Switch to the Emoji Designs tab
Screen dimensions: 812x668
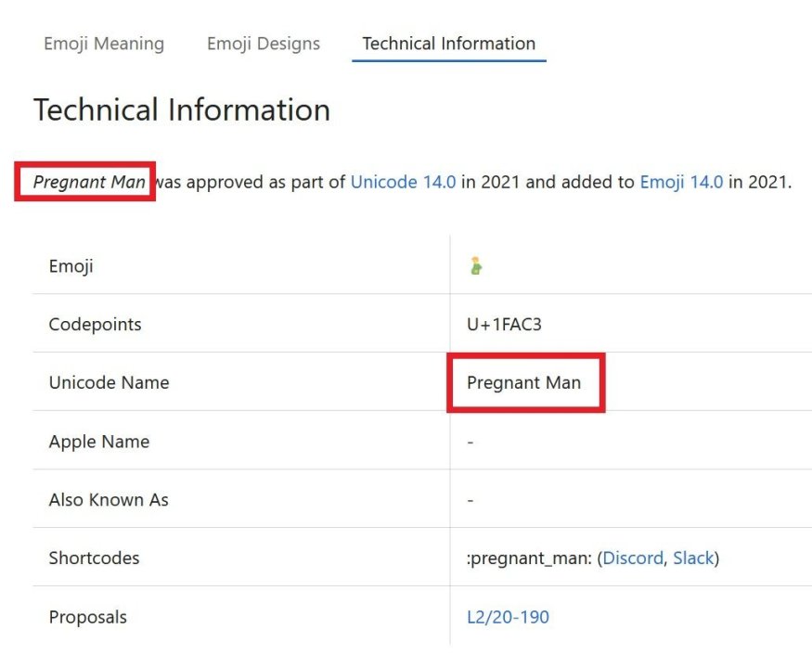263,44
